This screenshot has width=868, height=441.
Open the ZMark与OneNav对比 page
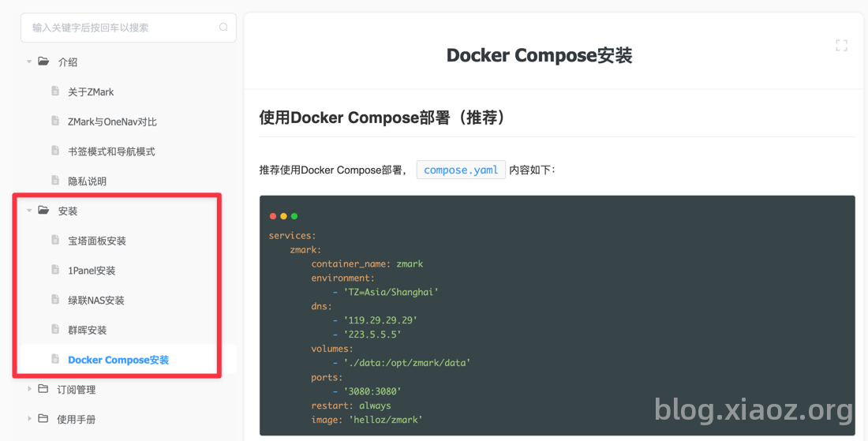coord(112,121)
